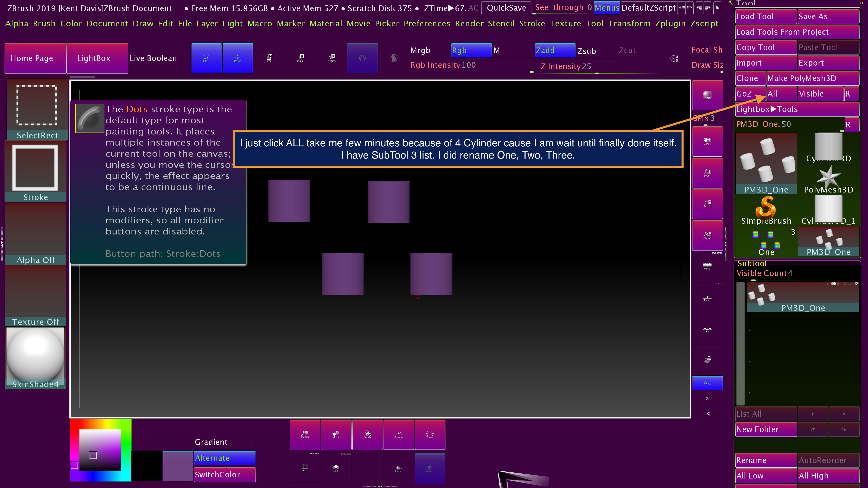Select the Scale transform mode icon
The height and width of the screenshot is (488, 868).
pos(300,58)
